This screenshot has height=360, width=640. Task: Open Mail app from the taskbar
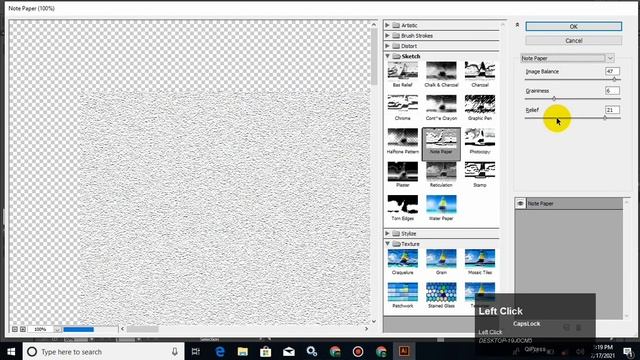pos(289,351)
